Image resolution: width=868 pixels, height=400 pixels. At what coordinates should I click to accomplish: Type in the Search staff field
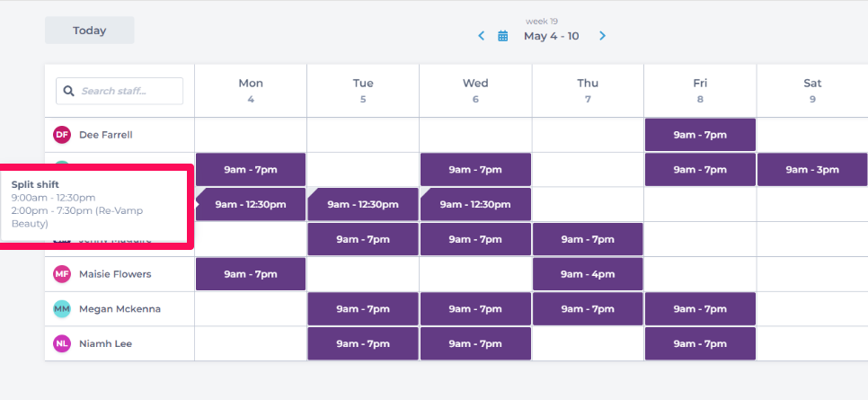(128, 91)
